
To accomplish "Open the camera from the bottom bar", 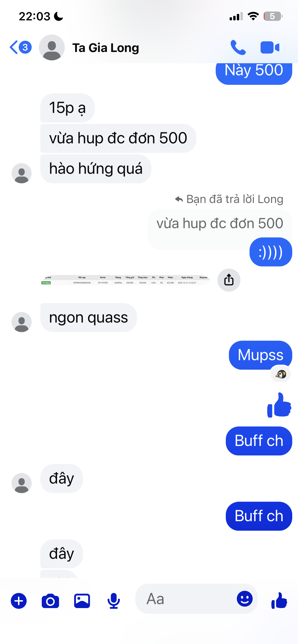I will (x=50, y=601).
